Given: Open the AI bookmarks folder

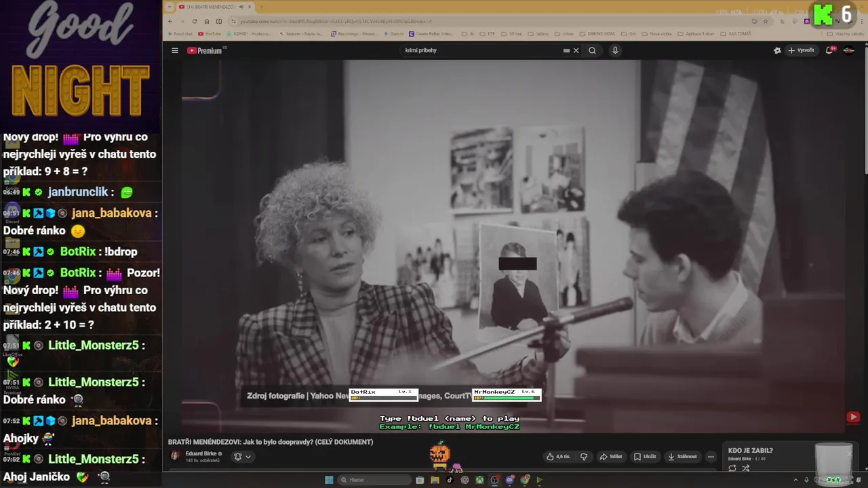Looking at the screenshot, I should [x=467, y=33].
